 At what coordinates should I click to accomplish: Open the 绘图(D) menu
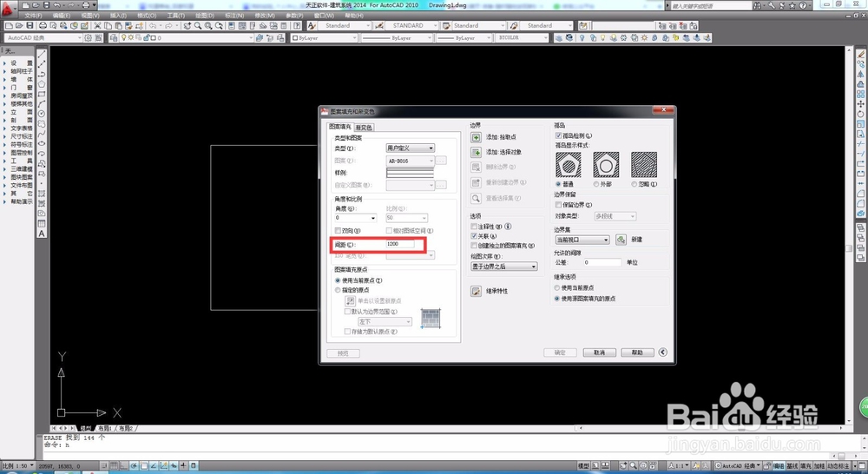tap(204, 16)
